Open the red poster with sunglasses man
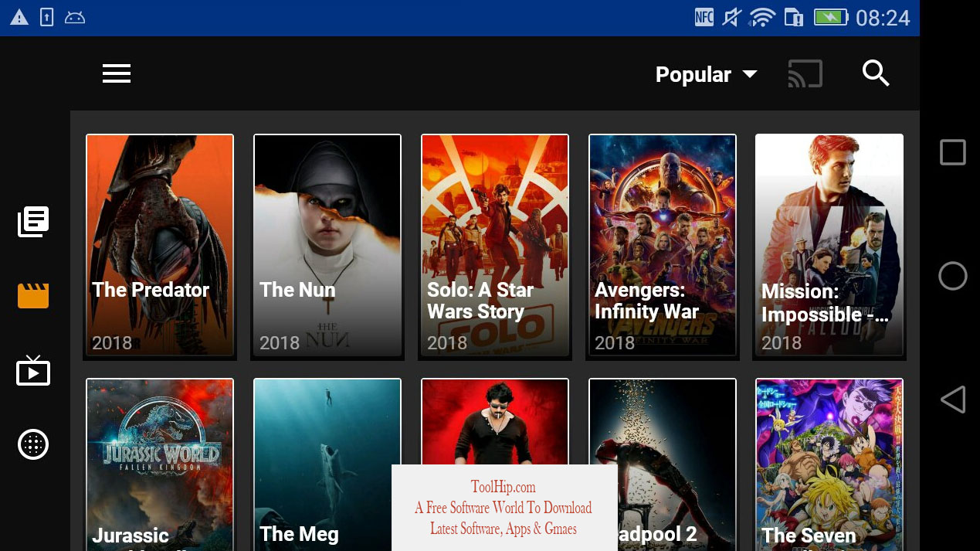Image resolution: width=980 pixels, height=551 pixels. (x=495, y=422)
